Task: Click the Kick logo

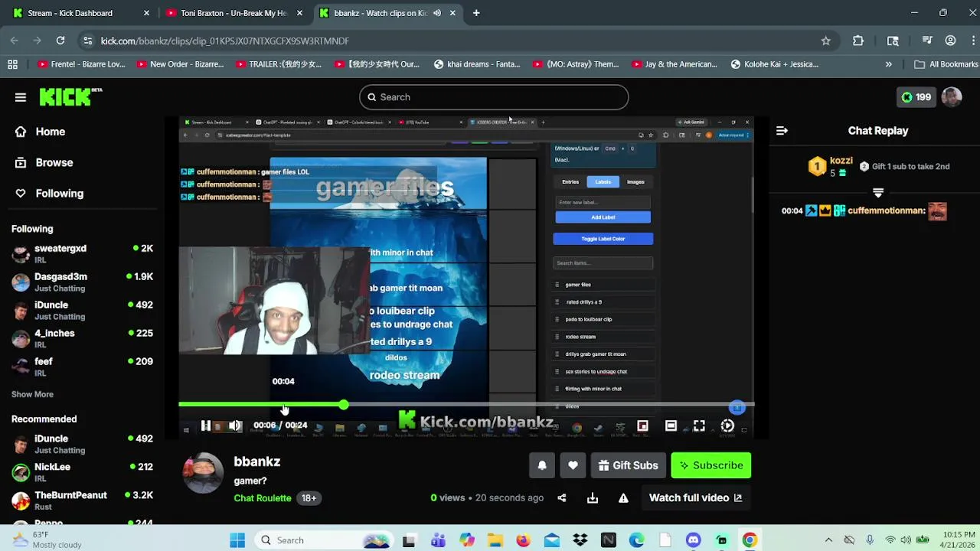Action: 70,96
